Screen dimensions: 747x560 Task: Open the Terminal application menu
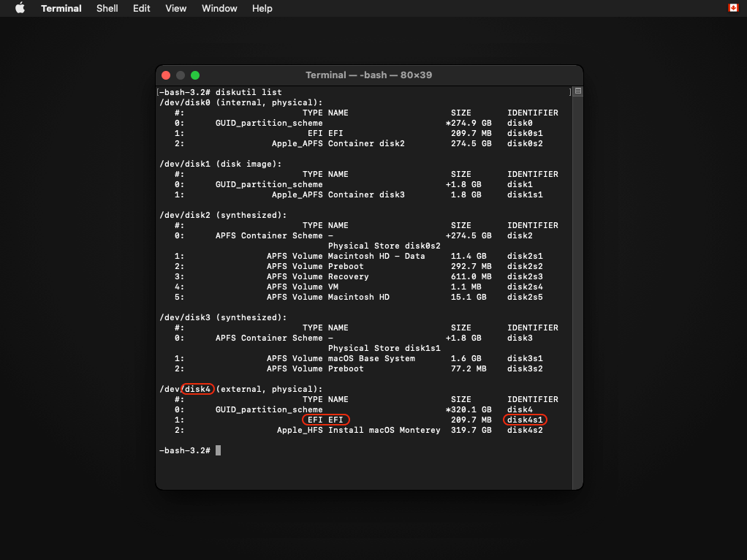pos(62,8)
